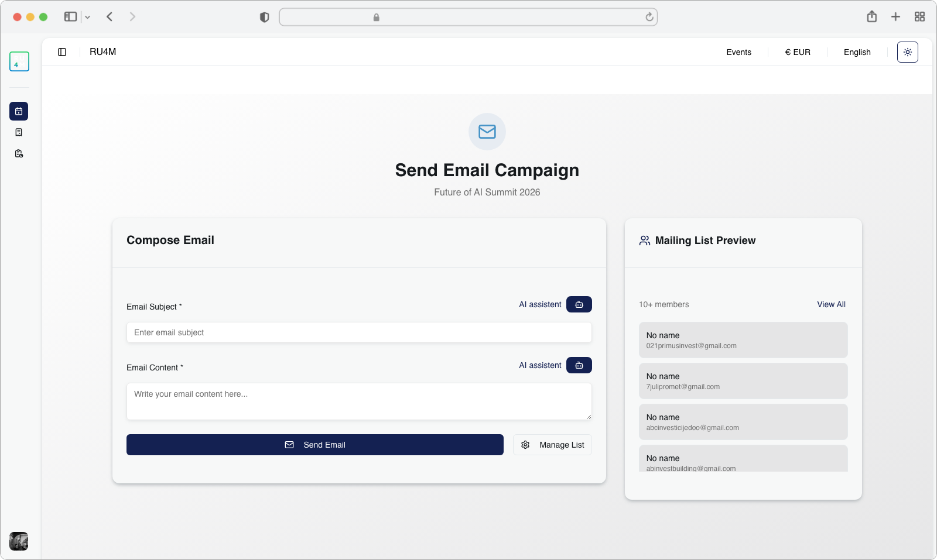Expand the Safari sidebar dropdown chevron
Viewport: 937px width, 560px height.
(x=88, y=18)
